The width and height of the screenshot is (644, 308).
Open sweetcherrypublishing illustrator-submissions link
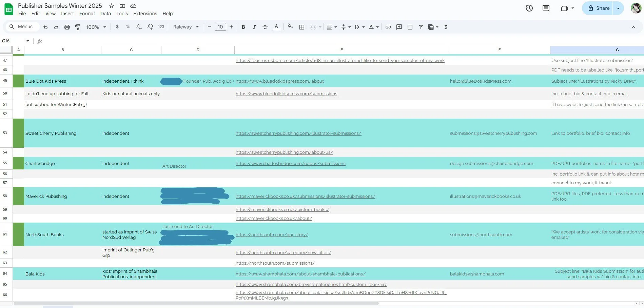[x=298, y=133]
